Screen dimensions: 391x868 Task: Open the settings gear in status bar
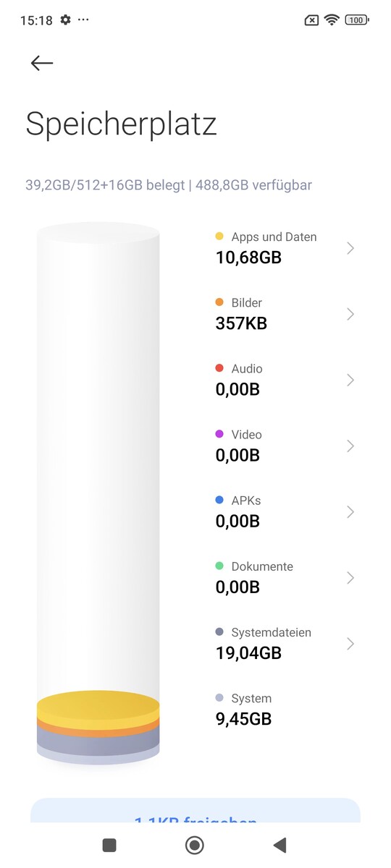pyautogui.click(x=66, y=20)
